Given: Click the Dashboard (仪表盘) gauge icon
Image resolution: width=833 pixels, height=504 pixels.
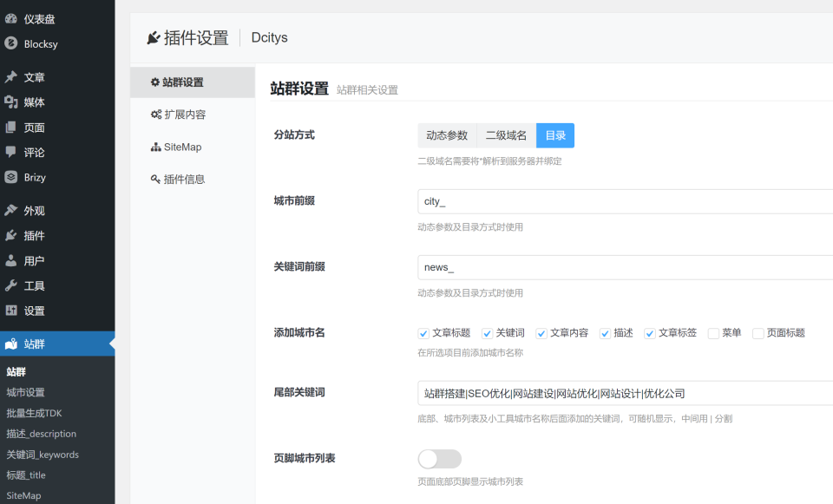Looking at the screenshot, I should (x=10, y=18).
